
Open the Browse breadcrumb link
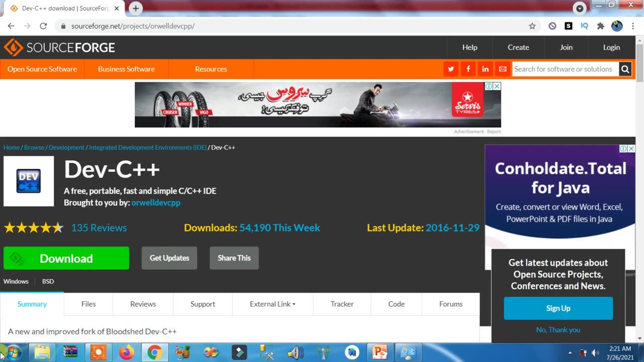(x=34, y=147)
